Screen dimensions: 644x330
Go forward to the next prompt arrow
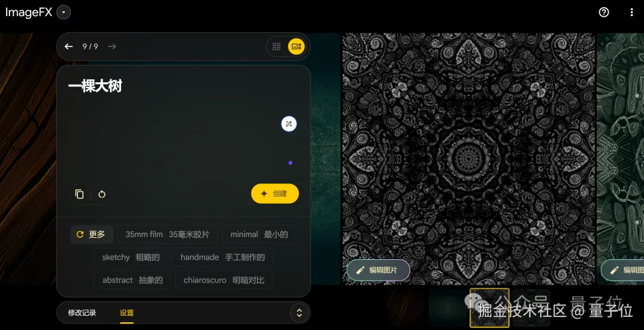click(x=112, y=46)
